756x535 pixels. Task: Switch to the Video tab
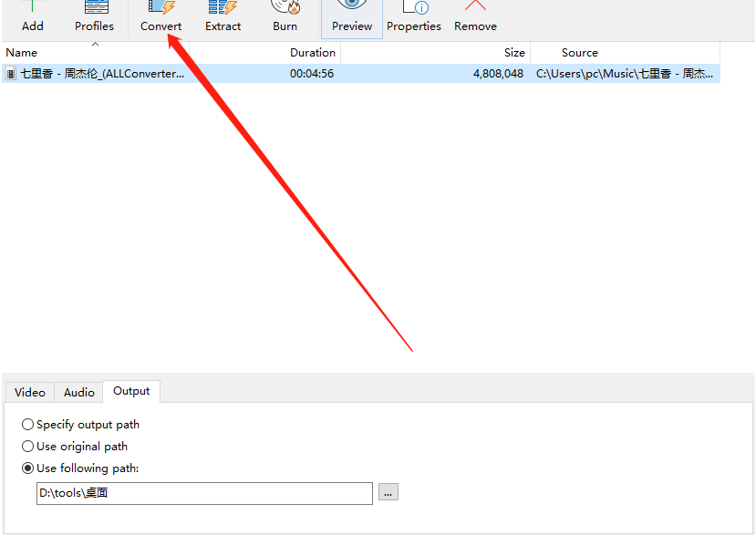point(30,392)
